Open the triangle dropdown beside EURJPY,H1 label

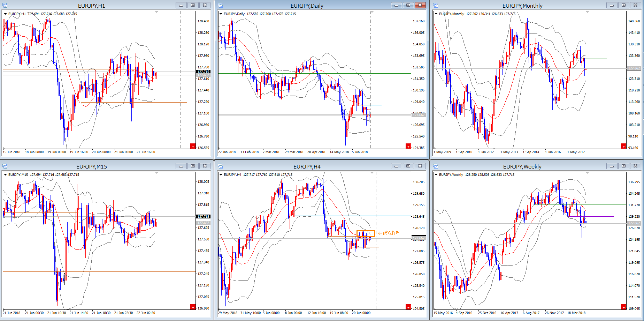[x=5, y=14]
